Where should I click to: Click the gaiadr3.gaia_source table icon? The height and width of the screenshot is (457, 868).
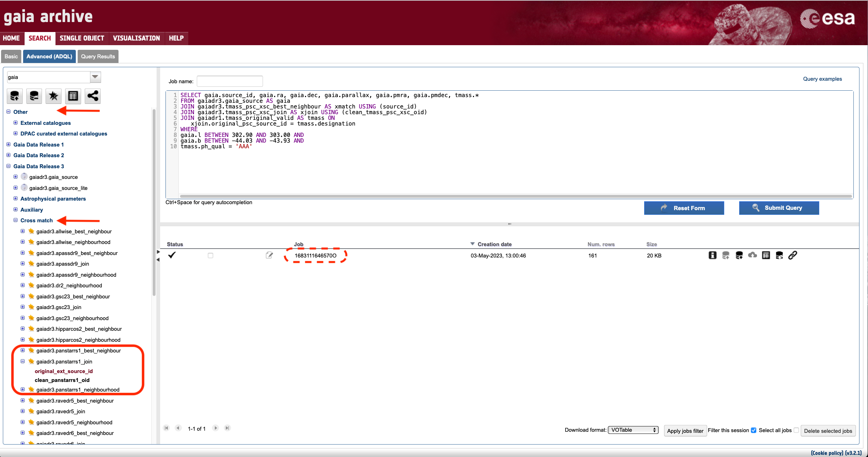tap(24, 176)
